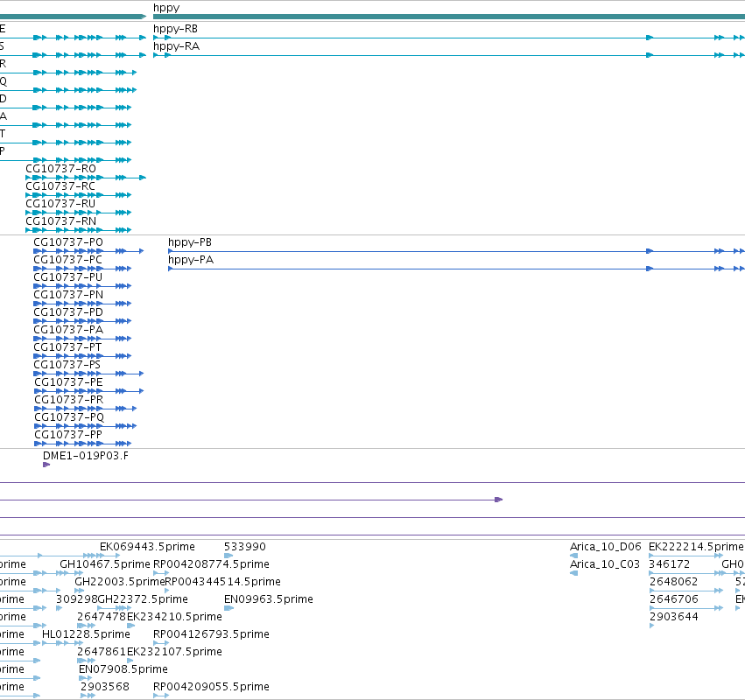Open EST EN09963.5prime
Screen dimensions: 745x700
[x=269, y=599]
